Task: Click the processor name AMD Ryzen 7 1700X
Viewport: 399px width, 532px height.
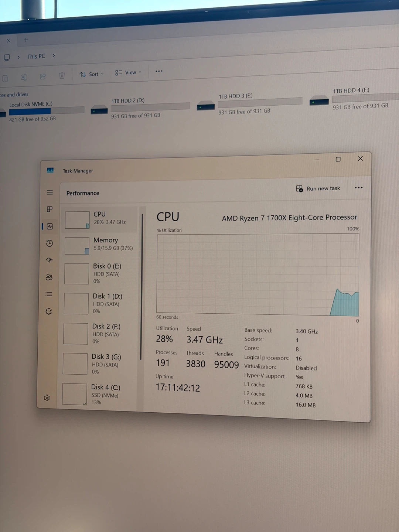Action: tap(290, 218)
